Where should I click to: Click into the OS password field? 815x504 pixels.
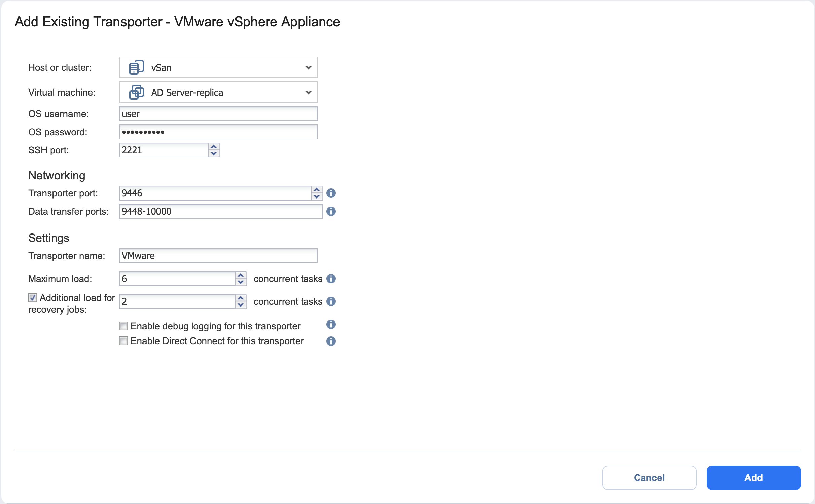pos(218,132)
